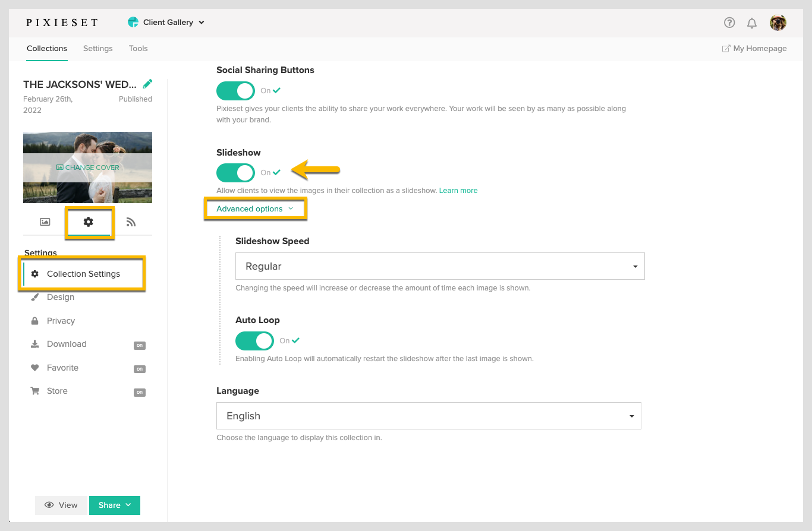
Task: Click the Language heading
Action: [238, 391]
